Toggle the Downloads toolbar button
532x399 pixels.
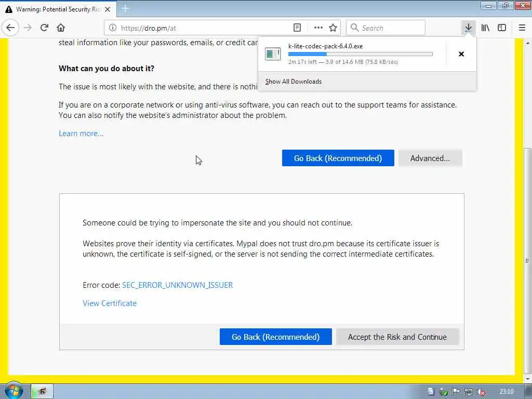coord(469,28)
